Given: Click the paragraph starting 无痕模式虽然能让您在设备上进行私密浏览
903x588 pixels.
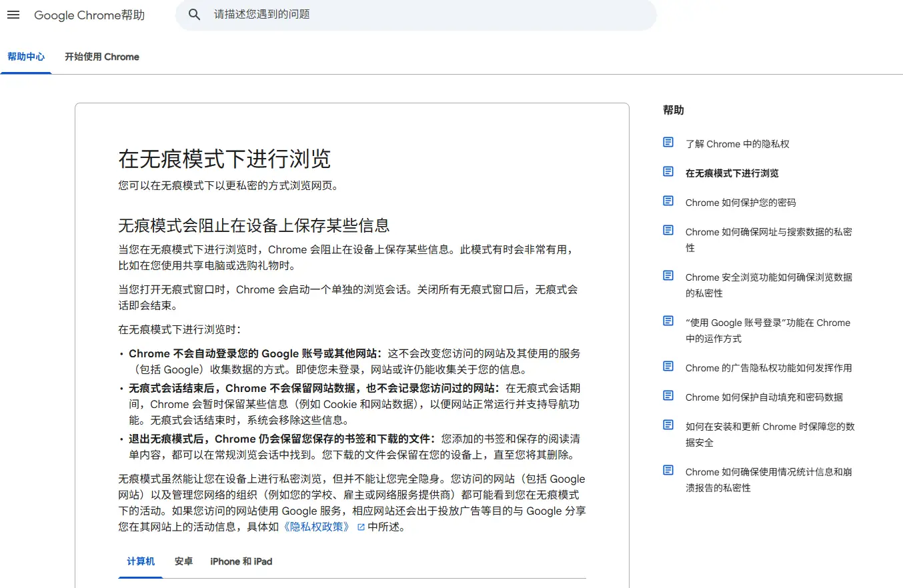Looking at the screenshot, I should coord(352,503).
